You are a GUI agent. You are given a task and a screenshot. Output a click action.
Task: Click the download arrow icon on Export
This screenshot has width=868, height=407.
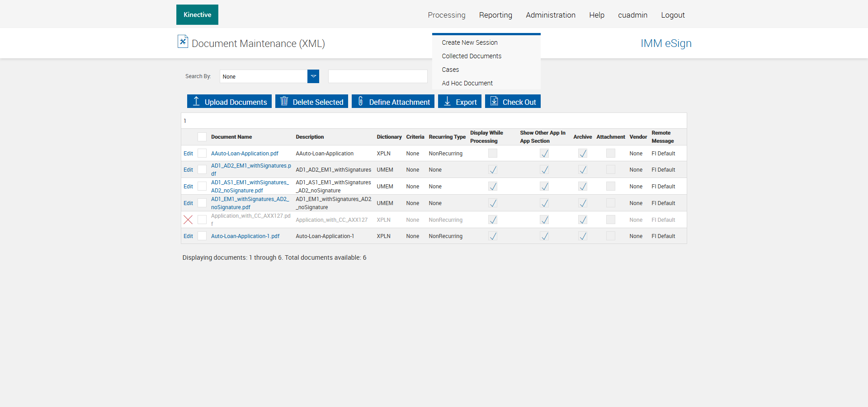click(447, 101)
